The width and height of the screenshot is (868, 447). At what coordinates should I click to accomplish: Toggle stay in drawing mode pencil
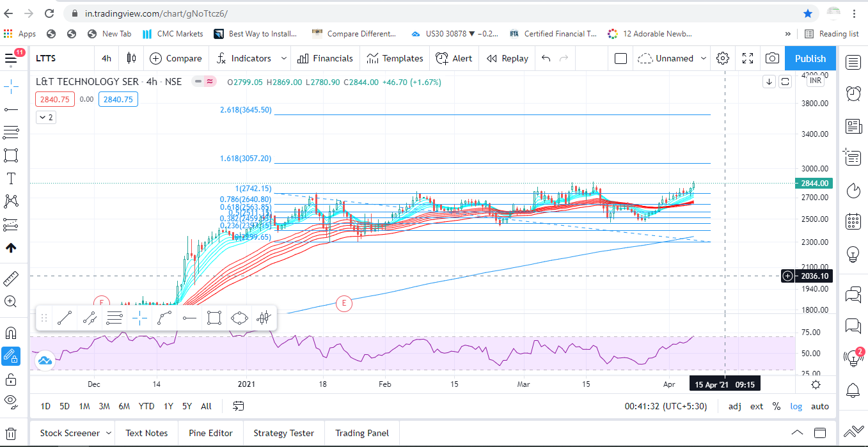tap(11, 356)
